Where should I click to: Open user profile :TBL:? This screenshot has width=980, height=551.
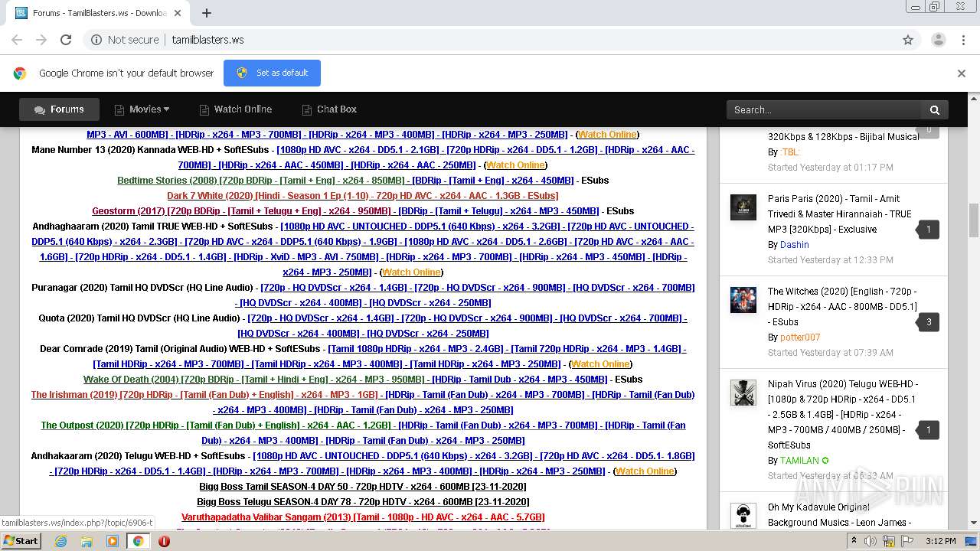click(789, 152)
